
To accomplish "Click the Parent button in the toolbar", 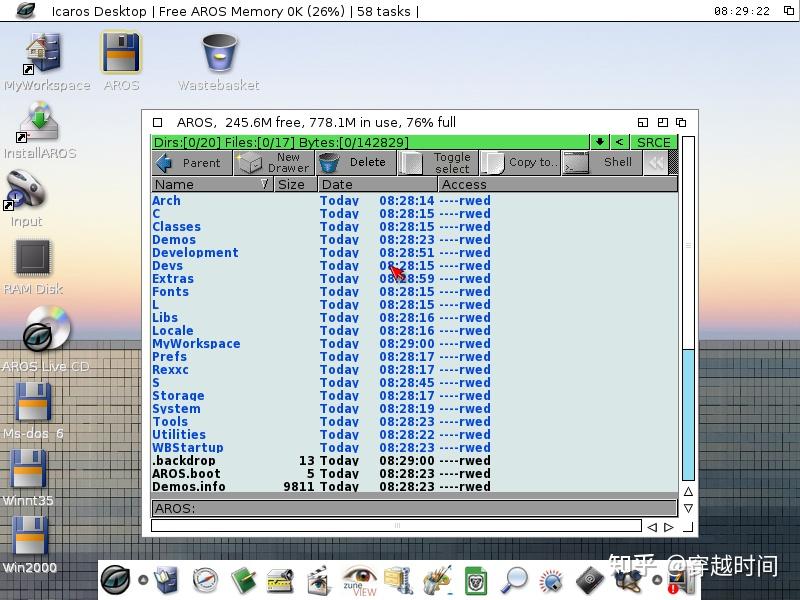I will pos(192,161).
